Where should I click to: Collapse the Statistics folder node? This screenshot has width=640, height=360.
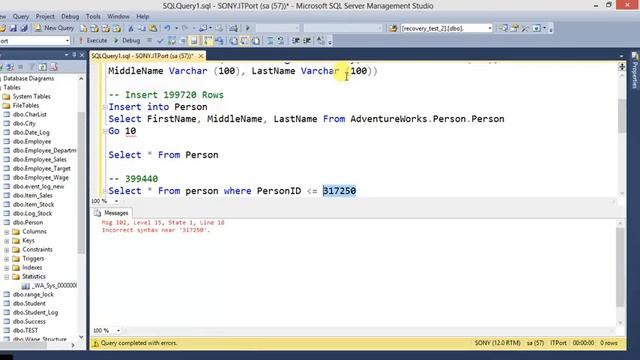click(x=7, y=277)
